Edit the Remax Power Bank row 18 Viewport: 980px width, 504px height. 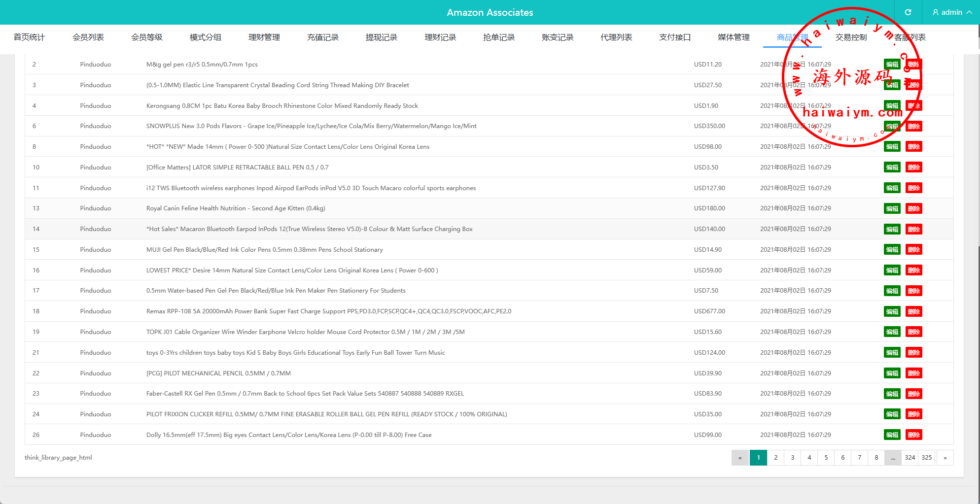click(892, 311)
